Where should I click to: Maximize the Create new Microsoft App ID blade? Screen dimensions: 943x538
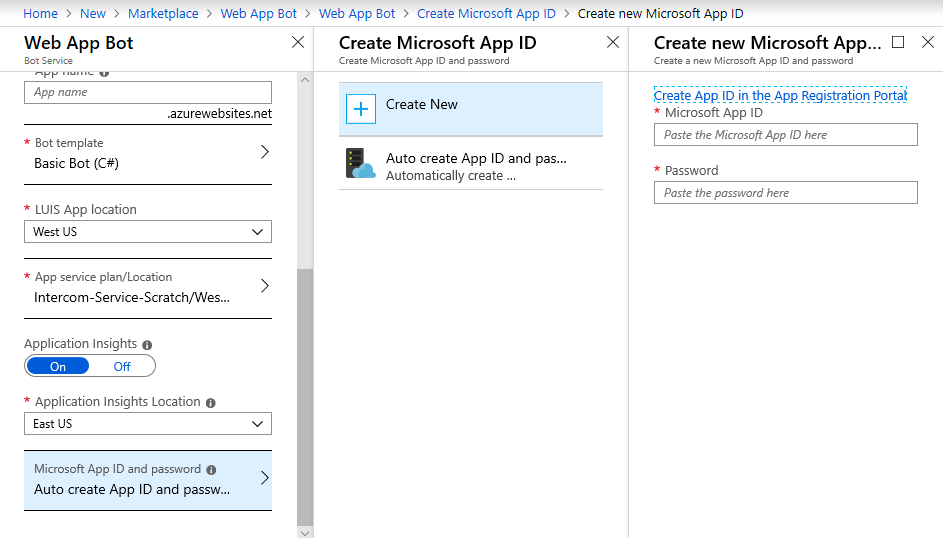click(898, 42)
